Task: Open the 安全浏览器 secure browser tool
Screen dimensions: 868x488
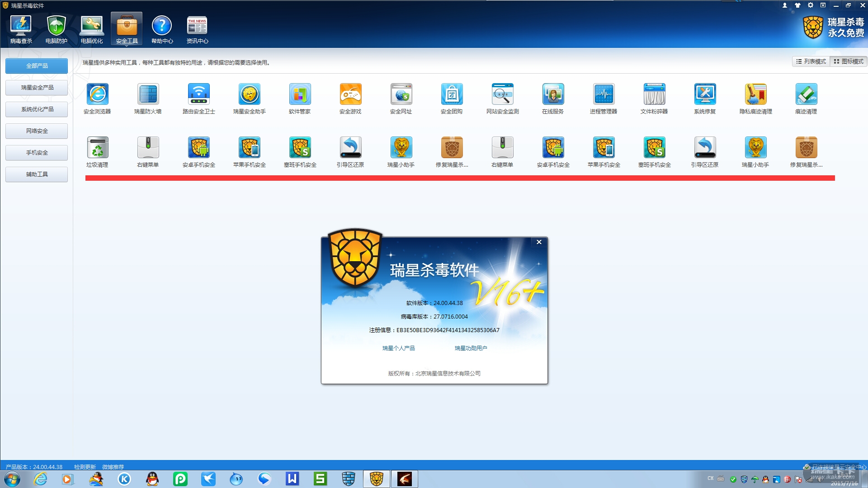Action: (97, 95)
